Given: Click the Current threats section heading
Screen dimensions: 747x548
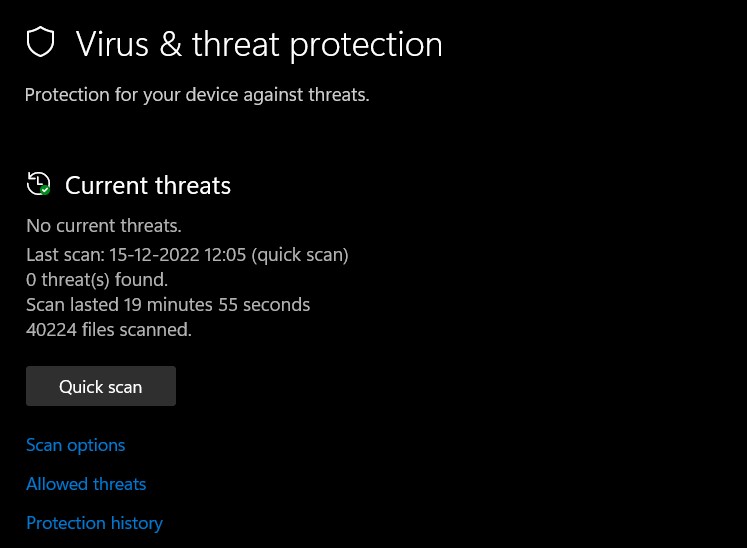Looking at the screenshot, I should 148,186.
